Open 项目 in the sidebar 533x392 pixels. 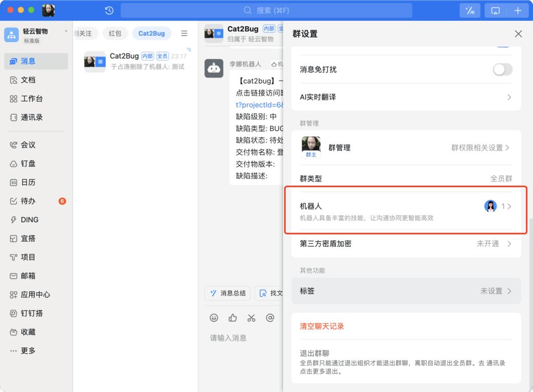coord(36,257)
